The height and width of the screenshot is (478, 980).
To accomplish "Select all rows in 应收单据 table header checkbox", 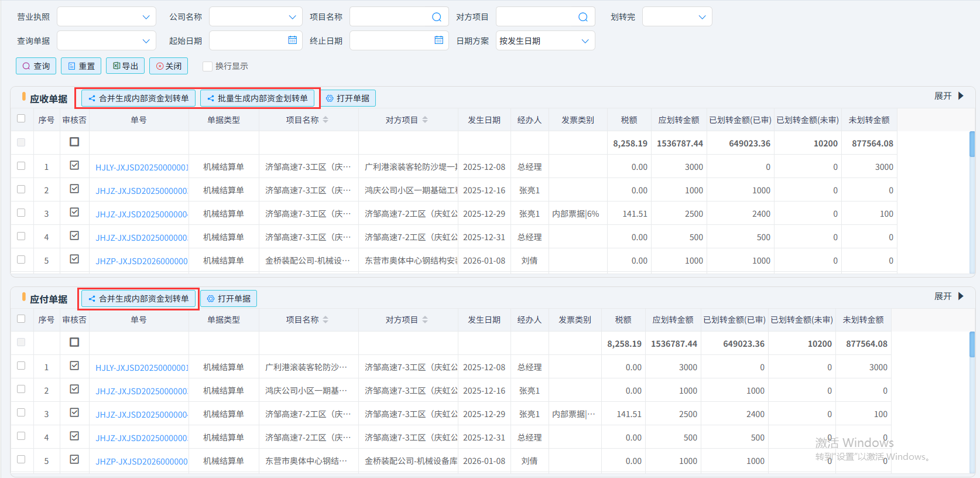I will (22, 119).
